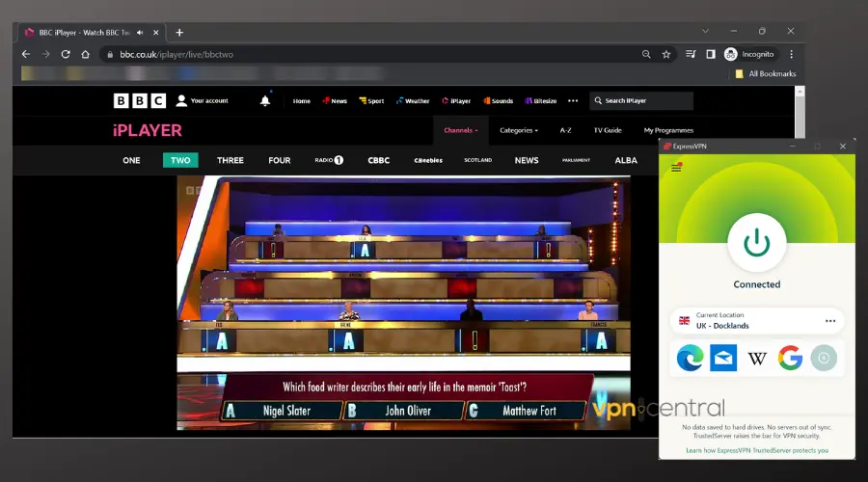This screenshot has height=482, width=868.
Task: Open location options ellipsis in ExpressVPN
Action: pyautogui.click(x=830, y=321)
